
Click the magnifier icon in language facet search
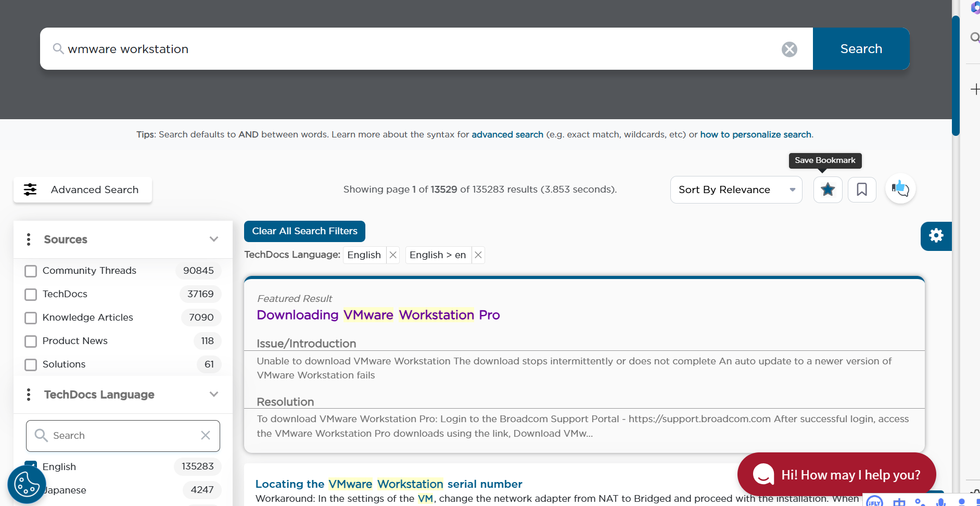(x=41, y=435)
